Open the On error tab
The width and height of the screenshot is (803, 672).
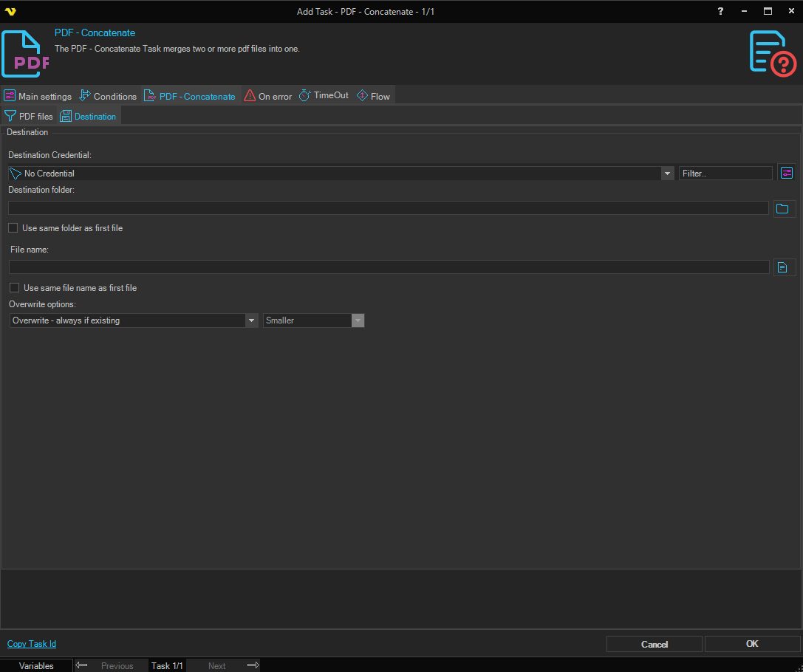click(x=267, y=96)
